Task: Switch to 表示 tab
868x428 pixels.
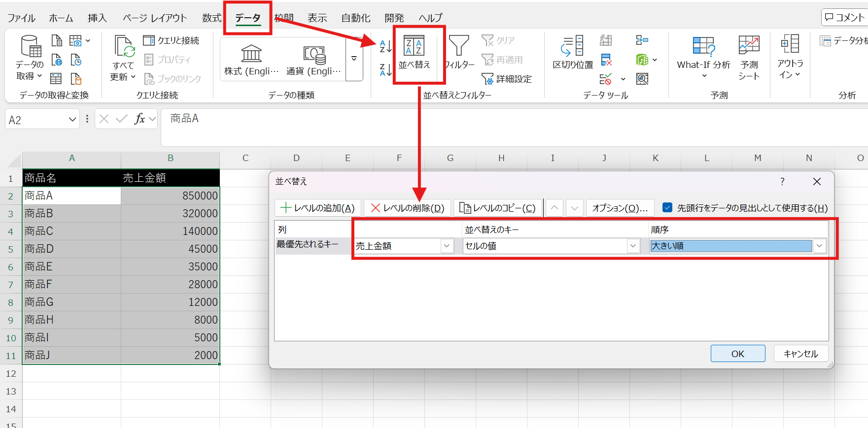Action: 317,18
